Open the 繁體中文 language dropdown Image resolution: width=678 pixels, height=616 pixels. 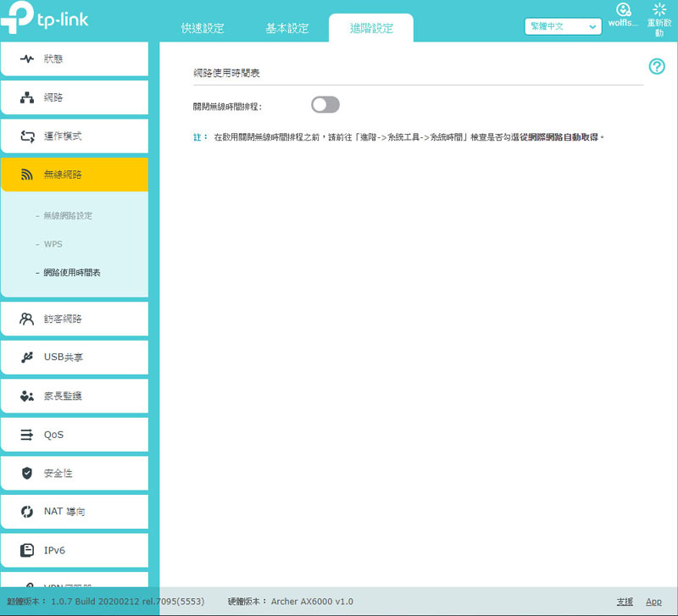[x=563, y=26]
